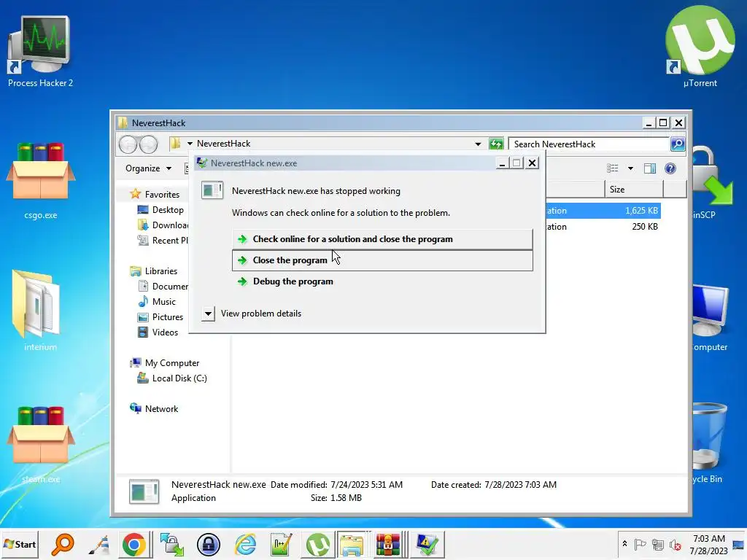747x560 pixels.
Task: Open the WinSCP desktop shortcut
Action: tap(712, 183)
